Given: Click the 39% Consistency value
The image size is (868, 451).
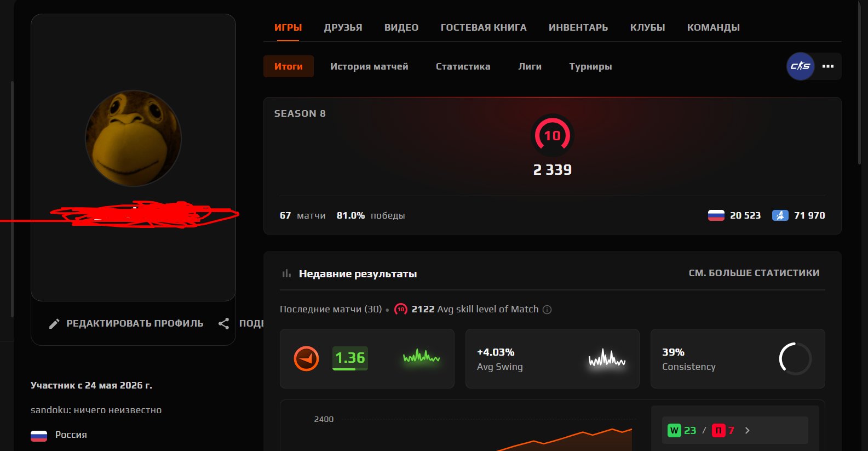Looking at the screenshot, I should tap(673, 352).
